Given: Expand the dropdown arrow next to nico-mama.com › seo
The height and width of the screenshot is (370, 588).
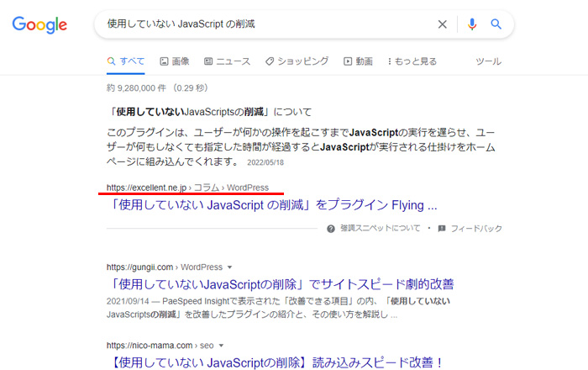Looking at the screenshot, I should pyautogui.click(x=221, y=346).
